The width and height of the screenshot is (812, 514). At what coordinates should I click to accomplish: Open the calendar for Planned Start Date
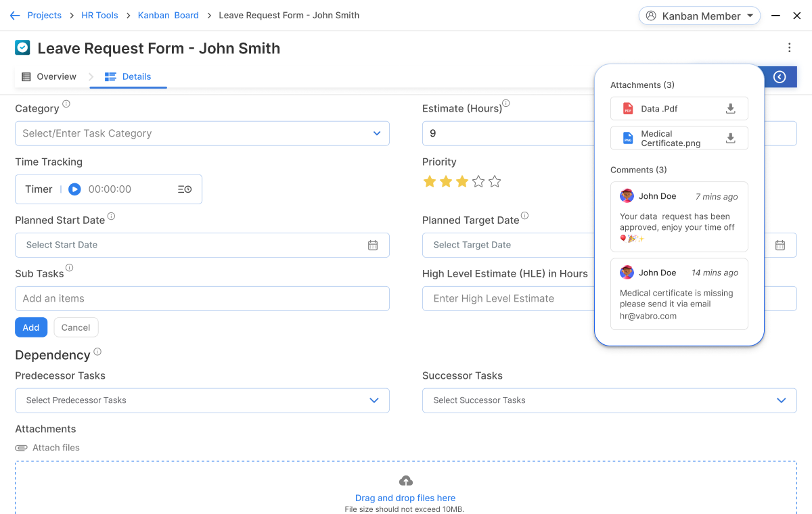tap(373, 245)
